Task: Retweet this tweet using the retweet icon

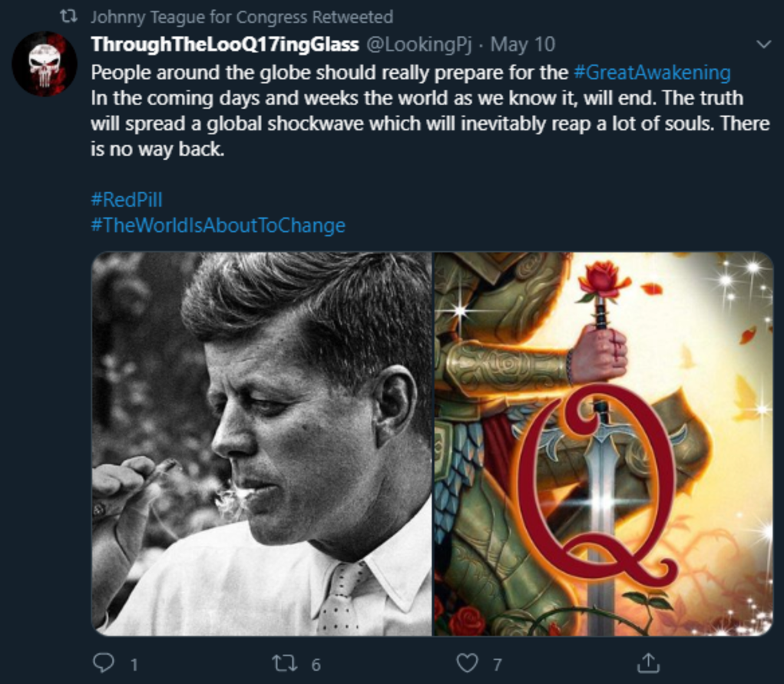Action: (x=284, y=663)
